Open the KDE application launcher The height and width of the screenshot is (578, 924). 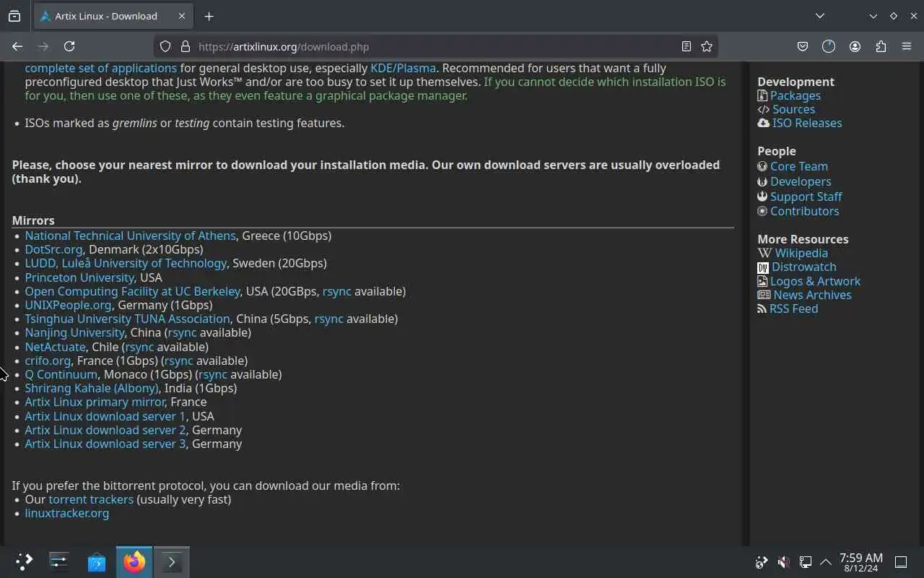pyautogui.click(x=24, y=562)
